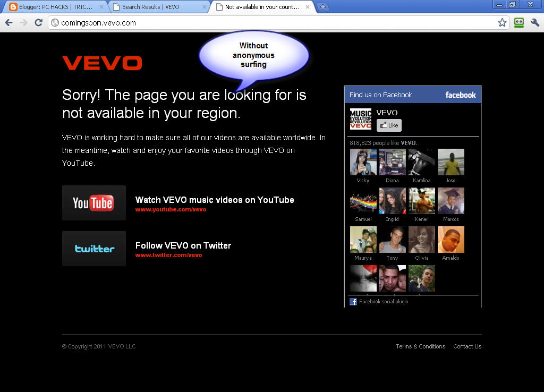This screenshot has height=392, width=544.
Task: Click the Twitter logo tile
Action: click(x=93, y=249)
